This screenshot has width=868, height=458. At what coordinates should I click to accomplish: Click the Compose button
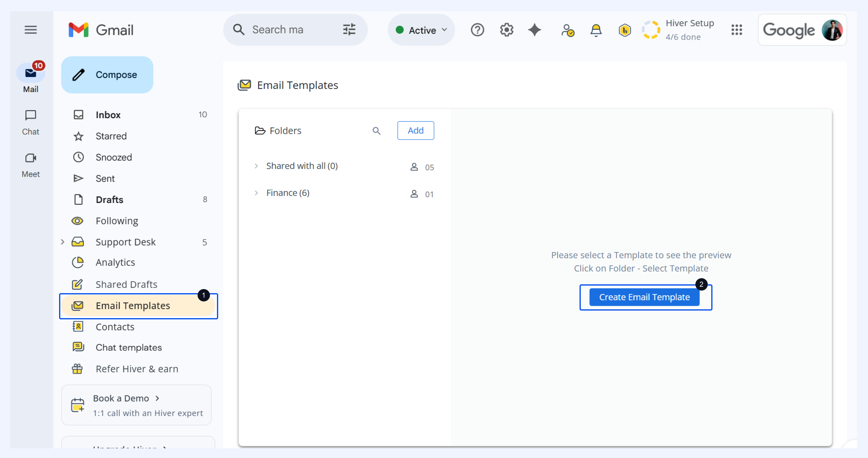(x=107, y=75)
